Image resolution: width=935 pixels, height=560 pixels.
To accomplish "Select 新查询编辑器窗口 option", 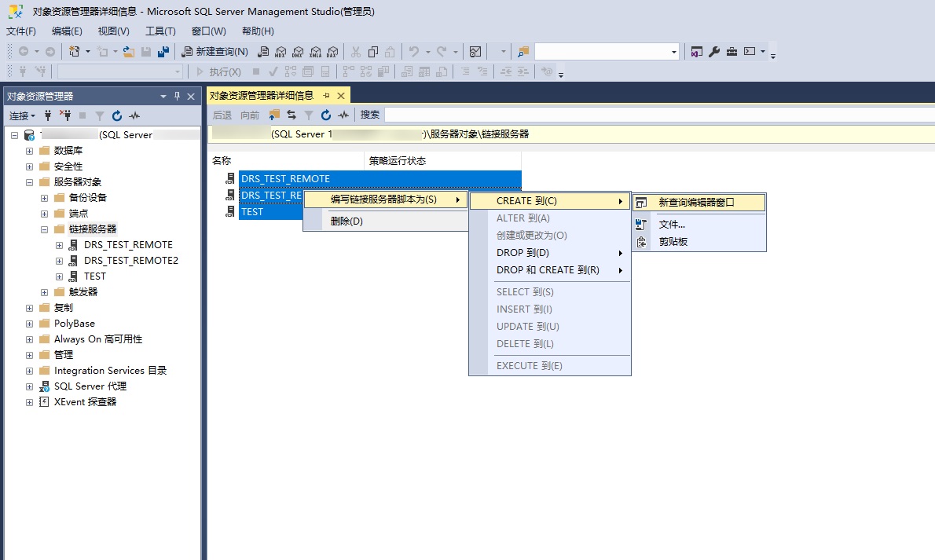I will pos(698,203).
